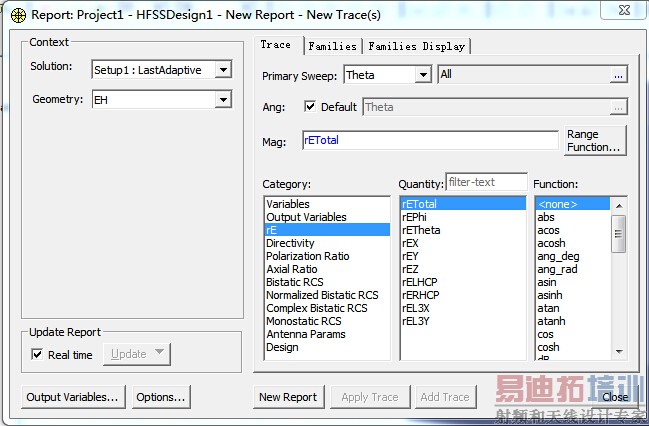This screenshot has width=649, height=426.
Task: Select cos in the Function list
Action: point(573,334)
